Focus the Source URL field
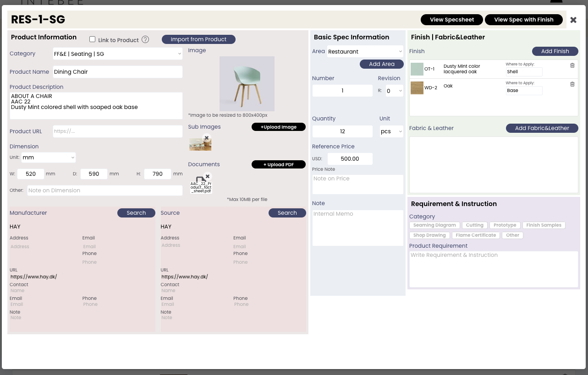Viewport: 588px width, 375px height. coord(233,277)
